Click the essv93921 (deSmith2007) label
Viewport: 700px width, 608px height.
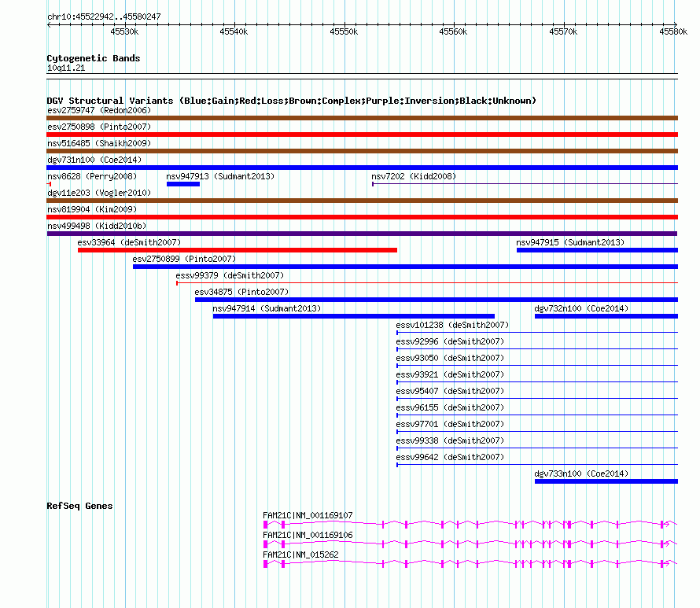[450, 374]
